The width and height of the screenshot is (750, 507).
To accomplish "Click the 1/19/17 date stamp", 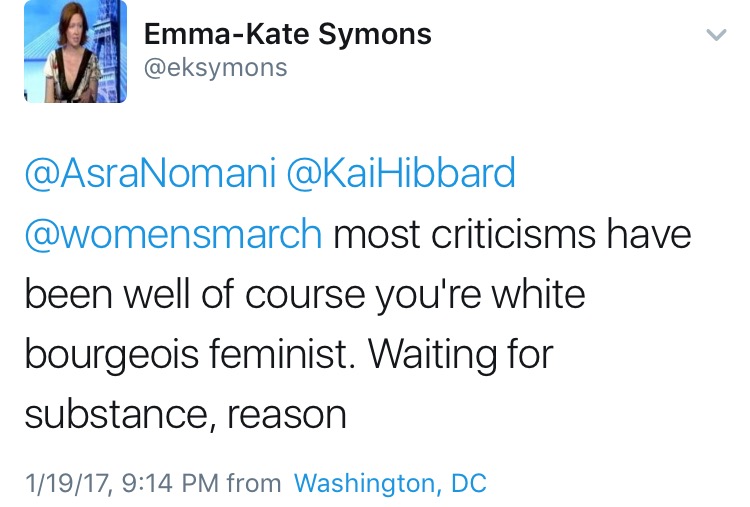I will [x=68, y=484].
